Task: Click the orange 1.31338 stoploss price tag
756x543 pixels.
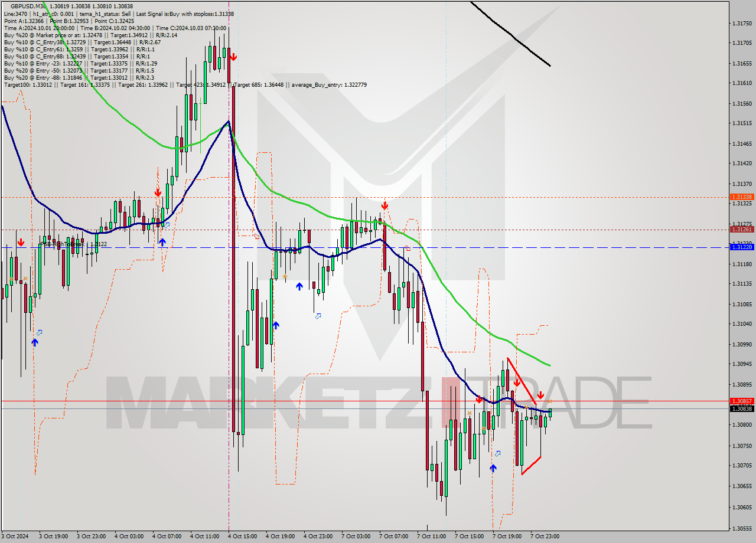Action: point(741,197)
